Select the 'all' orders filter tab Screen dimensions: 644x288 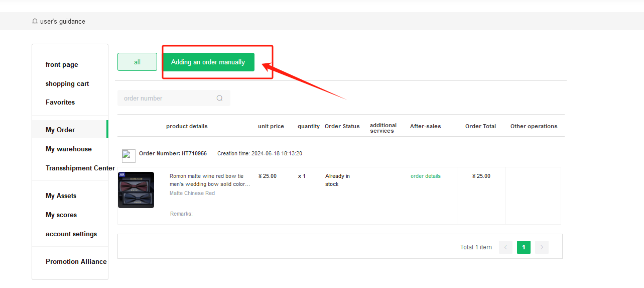(x=137, y=62)
